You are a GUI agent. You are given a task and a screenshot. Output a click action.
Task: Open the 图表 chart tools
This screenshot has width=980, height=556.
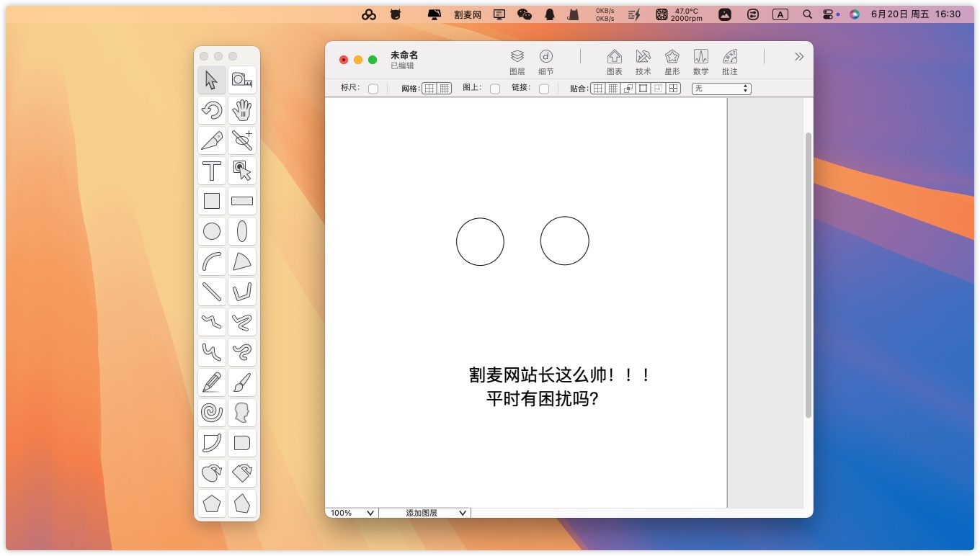614,62
